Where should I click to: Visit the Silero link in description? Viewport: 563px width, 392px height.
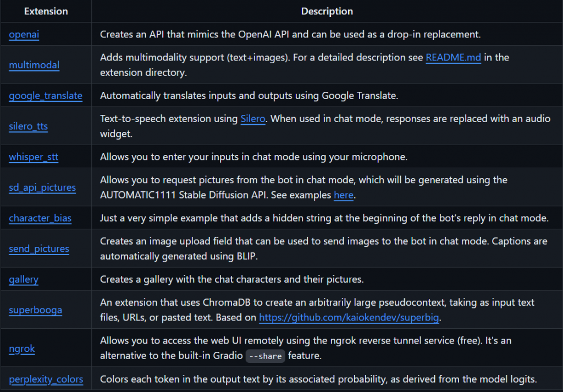(x=253, y=118)
